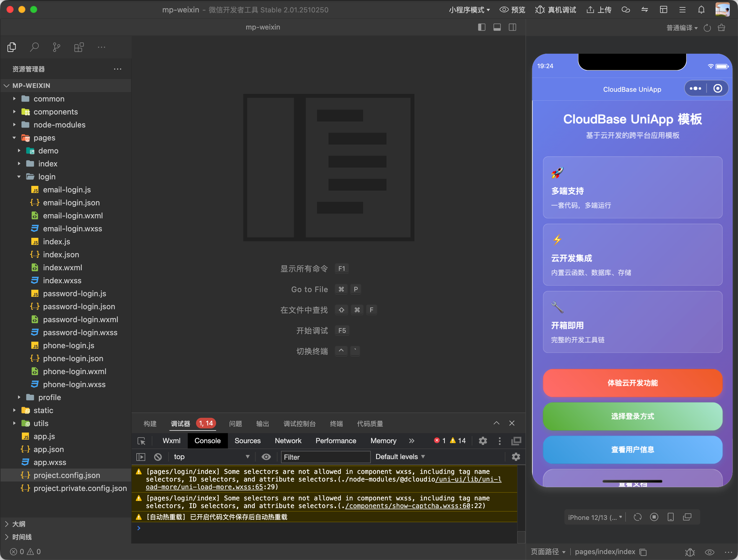
Task: Open the show-captcha.wxss:60 link
Action: [408, 506]
